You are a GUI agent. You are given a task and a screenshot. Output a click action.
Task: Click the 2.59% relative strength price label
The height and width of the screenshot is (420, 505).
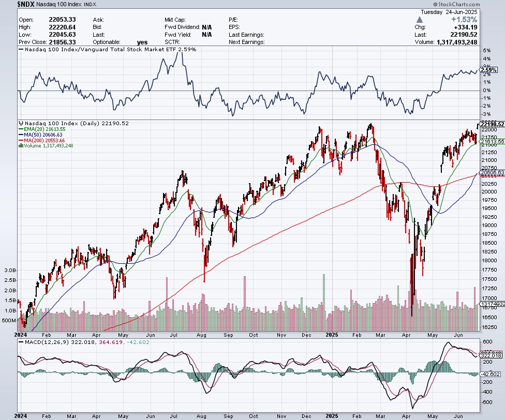[x=488, y=70]
